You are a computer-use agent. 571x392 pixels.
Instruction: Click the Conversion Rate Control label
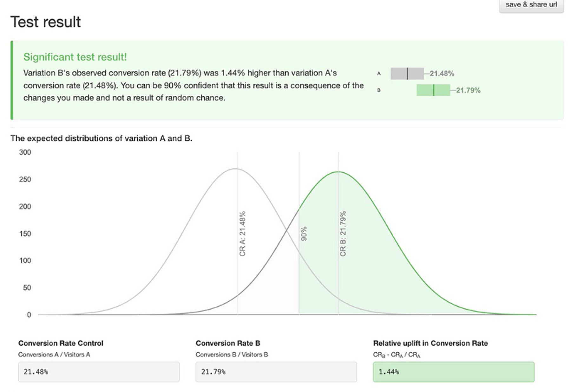61,343
